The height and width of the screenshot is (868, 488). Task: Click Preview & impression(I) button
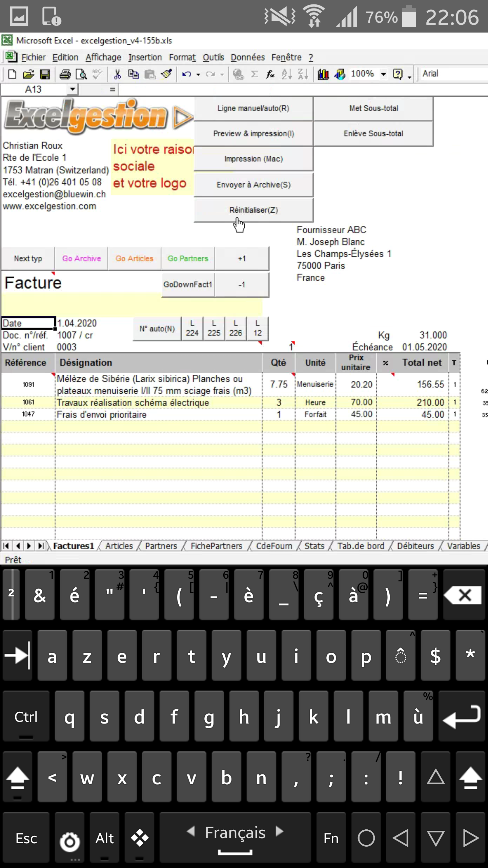click(x=253, y=134)
